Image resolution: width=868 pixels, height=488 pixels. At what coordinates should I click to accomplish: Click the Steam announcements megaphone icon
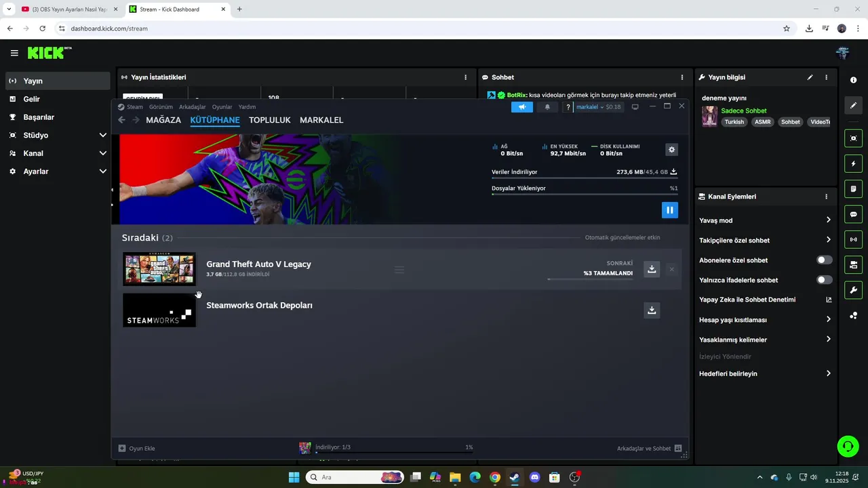coord(522,107)
